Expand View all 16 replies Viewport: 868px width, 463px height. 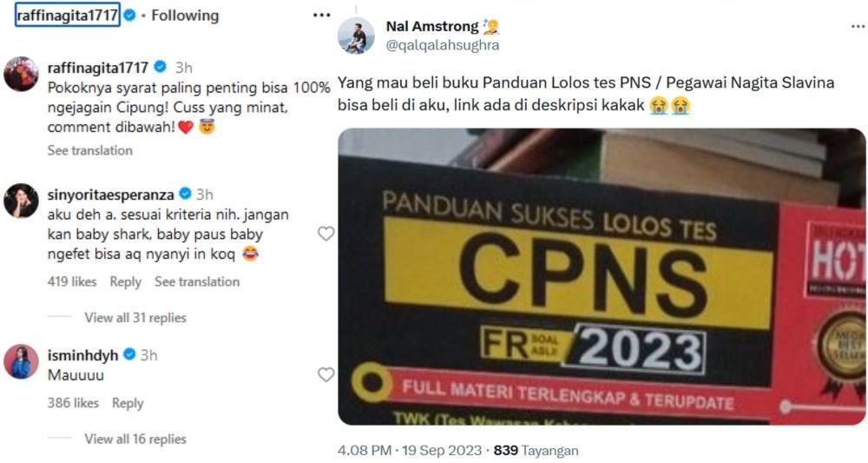135,440
